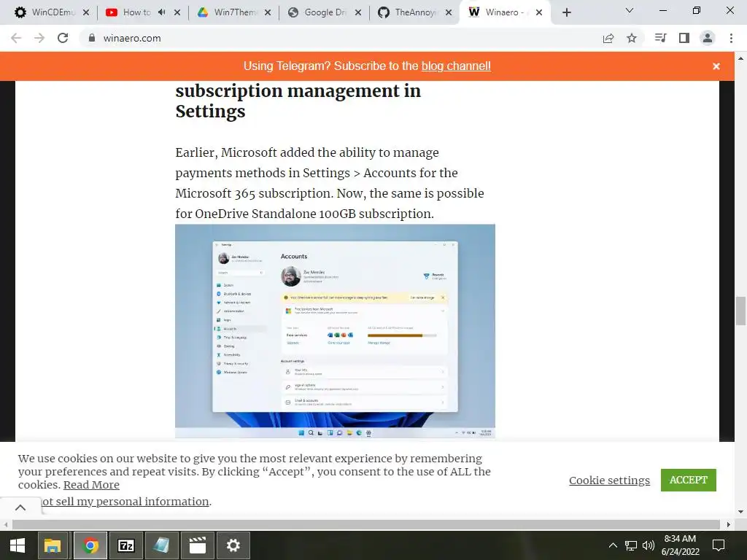747x560 pixels.
Task: Click the subscription management in Settings heading
Action: pos(298,101)
